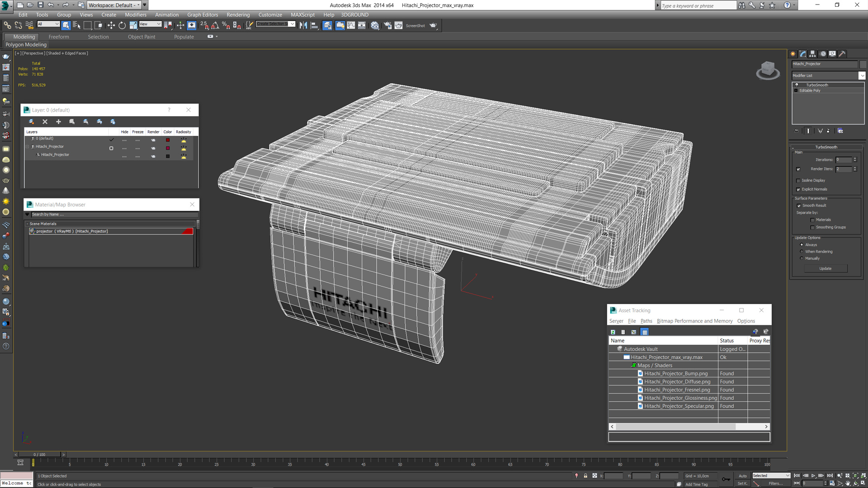The width and height of the screenshot is (868, 488).
Task: Switch to the Display command panel tab
Action: (x=832, y=54)
